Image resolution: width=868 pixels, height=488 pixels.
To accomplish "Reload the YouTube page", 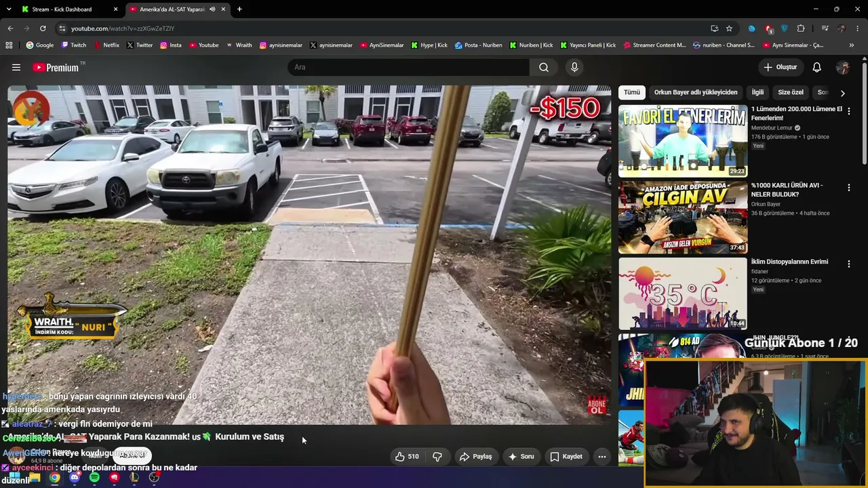I will click(x=43, y=28).
